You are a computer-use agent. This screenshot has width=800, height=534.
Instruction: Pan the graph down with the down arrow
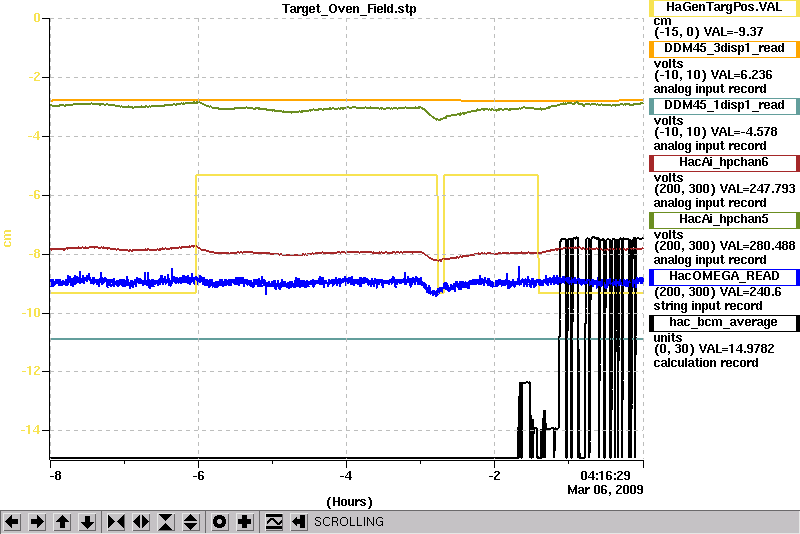coord(87,522)
